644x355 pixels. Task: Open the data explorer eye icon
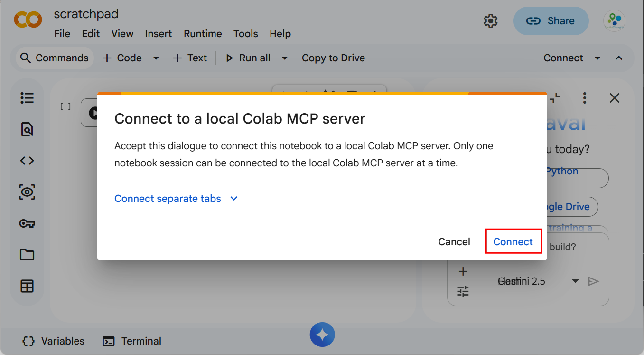27,192
